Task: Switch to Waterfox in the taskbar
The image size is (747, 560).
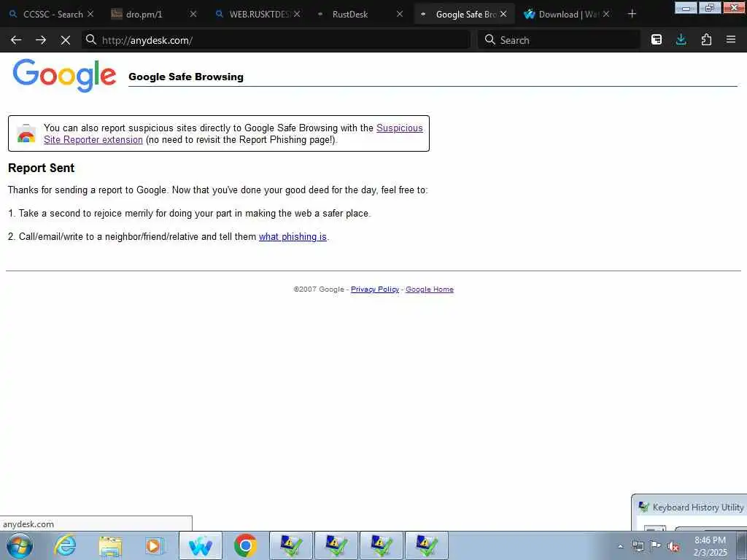Action: [x=201, y=545]
